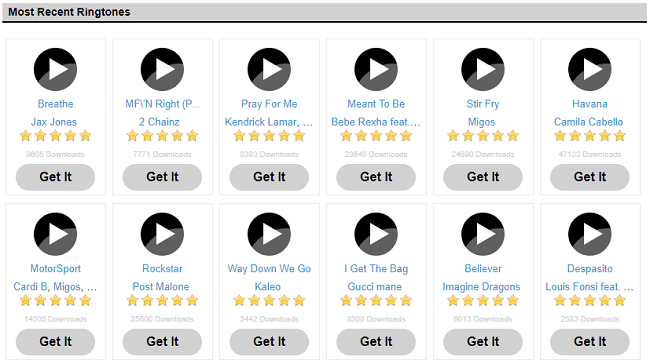The image size is (650, 364).
Task: Click Get It under Breathe
Action: click(x=55, y=177)
